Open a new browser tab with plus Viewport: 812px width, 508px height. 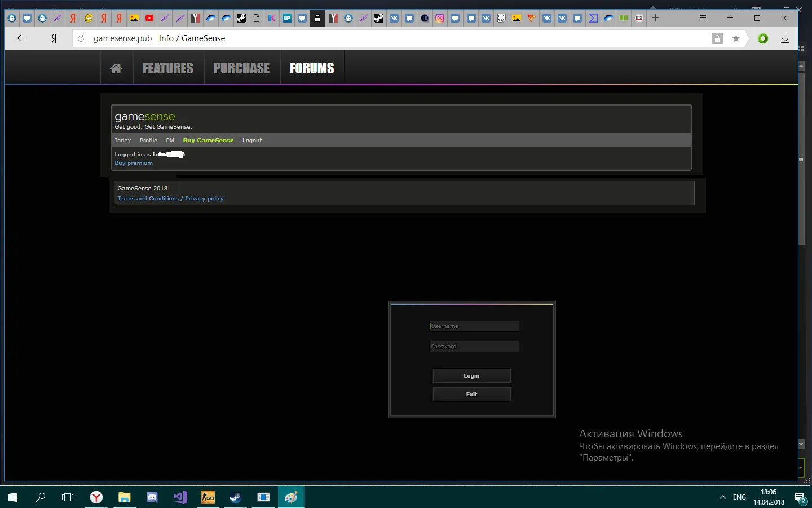click(x=655, y=18)
